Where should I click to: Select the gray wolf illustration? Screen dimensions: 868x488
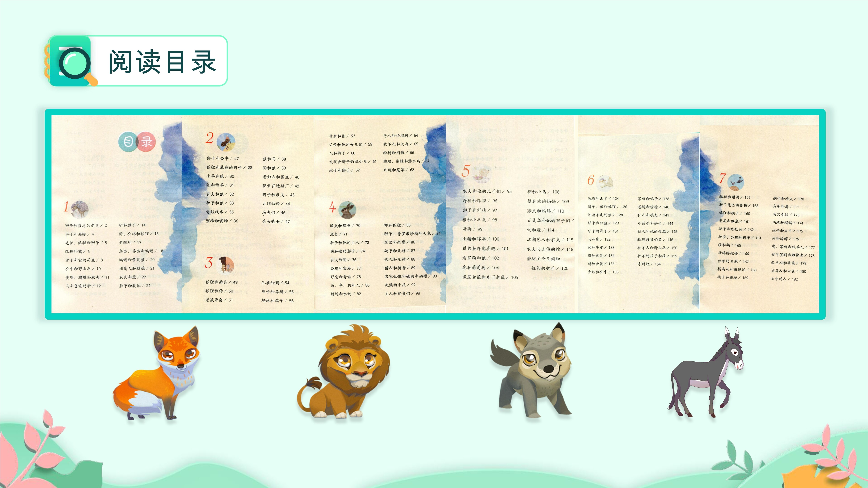pyautogui.click(x=531, y=370)
